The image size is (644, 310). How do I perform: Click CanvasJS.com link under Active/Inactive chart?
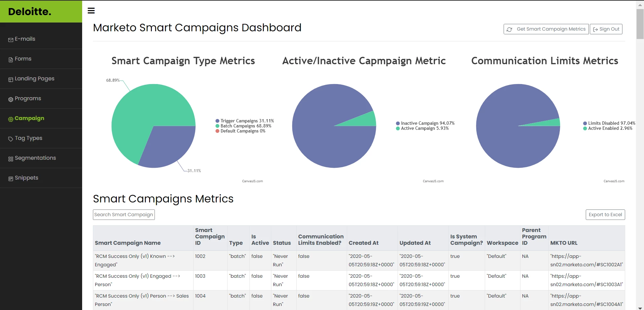[433, 181]
